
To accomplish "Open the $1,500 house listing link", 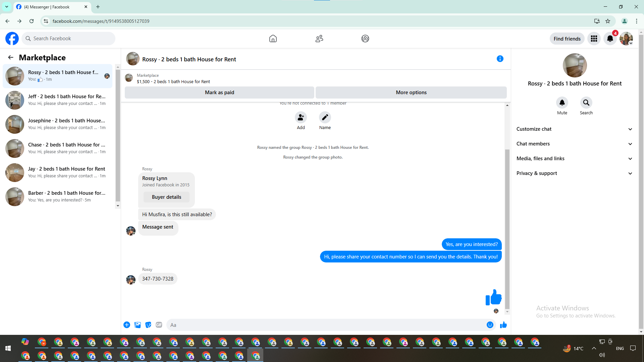I will [x=173, y=81].
